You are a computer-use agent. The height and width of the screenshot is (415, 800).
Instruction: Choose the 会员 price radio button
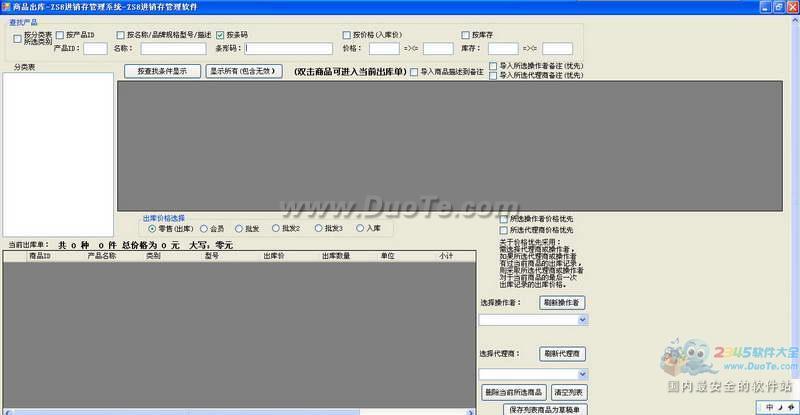click(204, 229)
